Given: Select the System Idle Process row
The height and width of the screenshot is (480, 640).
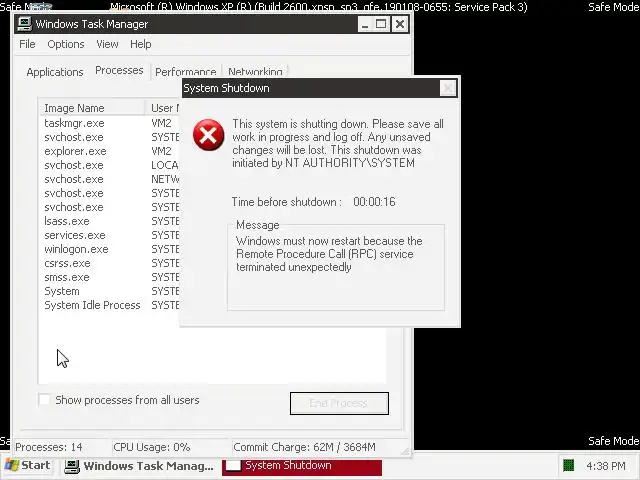Looking at the screenshot, I should tap(110, 305).
